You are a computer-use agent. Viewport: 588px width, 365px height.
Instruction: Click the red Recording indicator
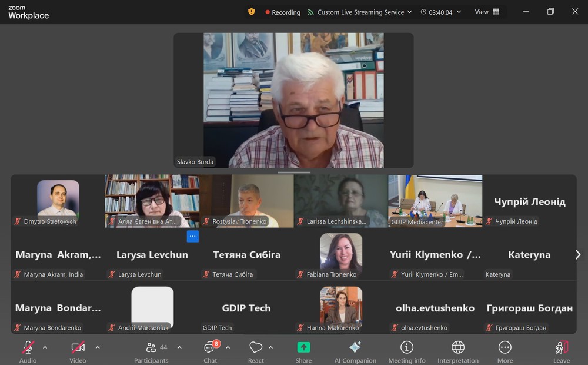coord(283,12)
